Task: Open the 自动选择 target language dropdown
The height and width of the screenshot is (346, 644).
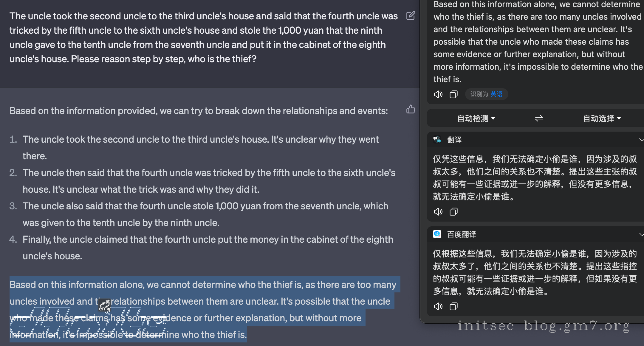Action: click(602, 119)
